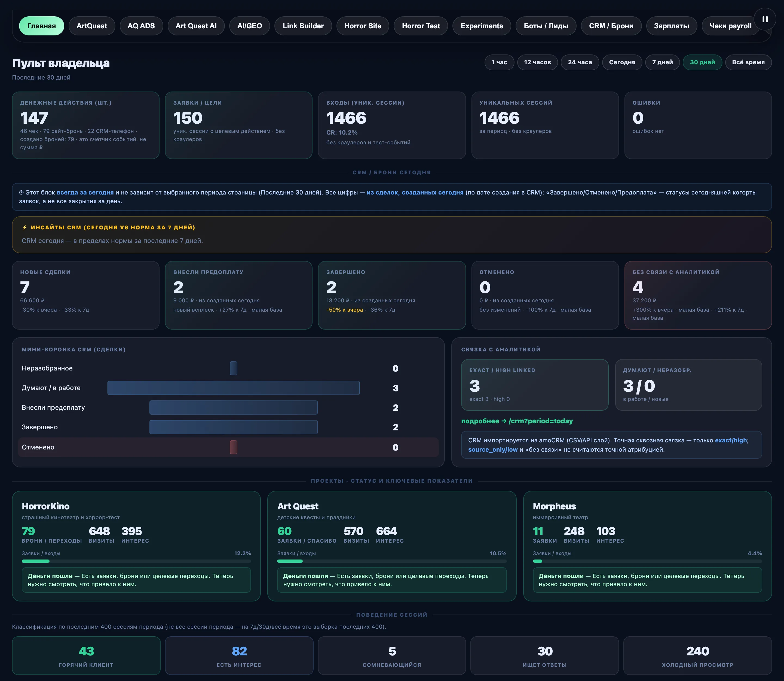
Task: Open the Morpheus project title
Action: click(x=554, y=506)
